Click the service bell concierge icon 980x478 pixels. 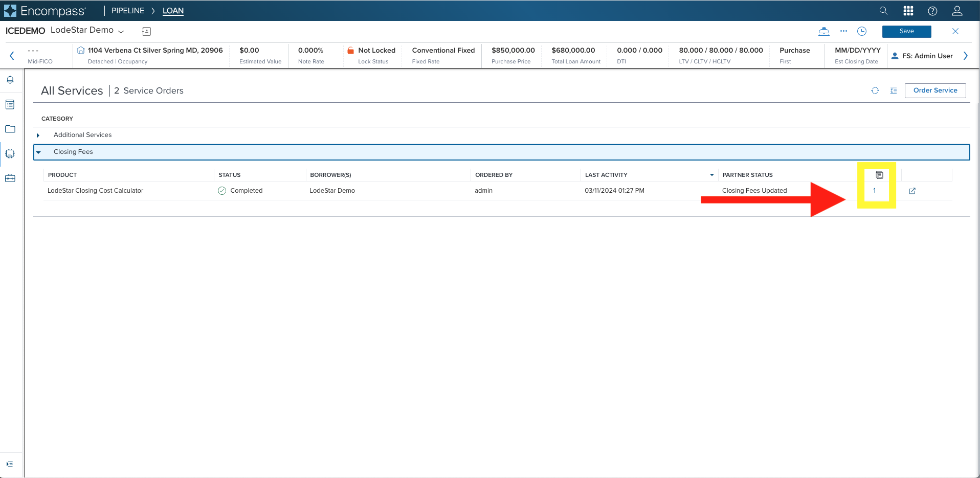pos(824,31)
